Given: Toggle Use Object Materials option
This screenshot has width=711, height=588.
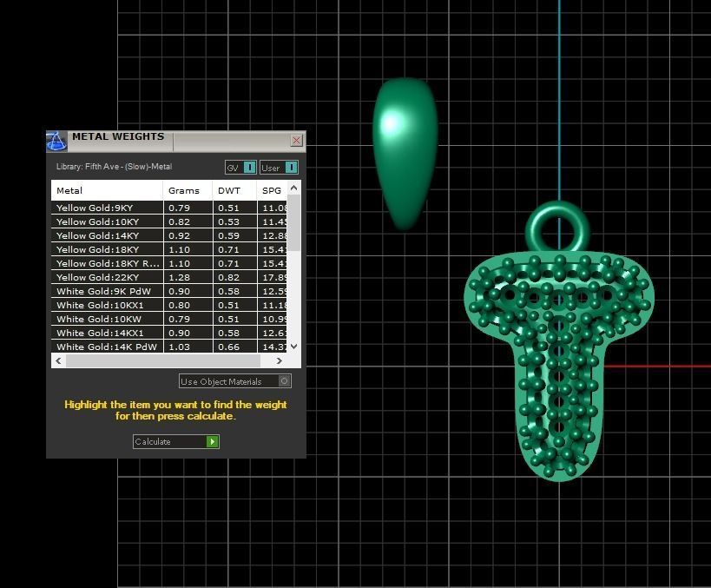Looking at the screenshot, I should point(235,381).
